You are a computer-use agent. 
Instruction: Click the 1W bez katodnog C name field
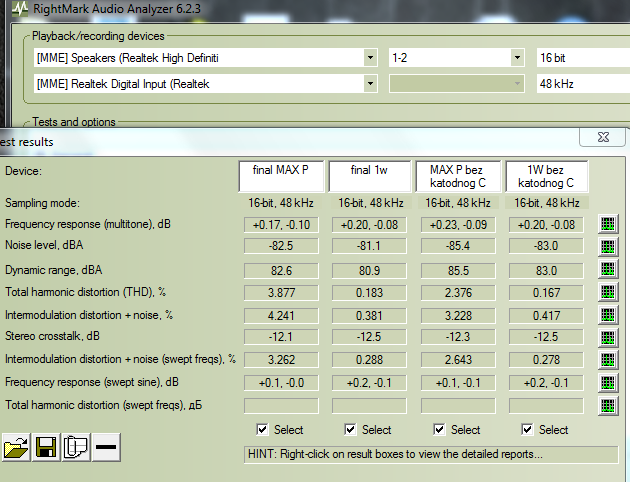546,176
